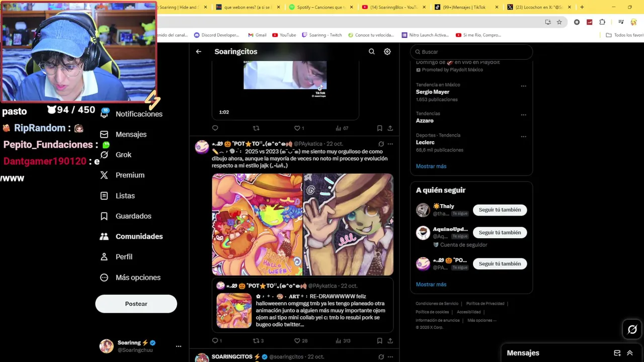Reply to the PAykatica drawing post
The image size is (644, 362).
[217, 340]
